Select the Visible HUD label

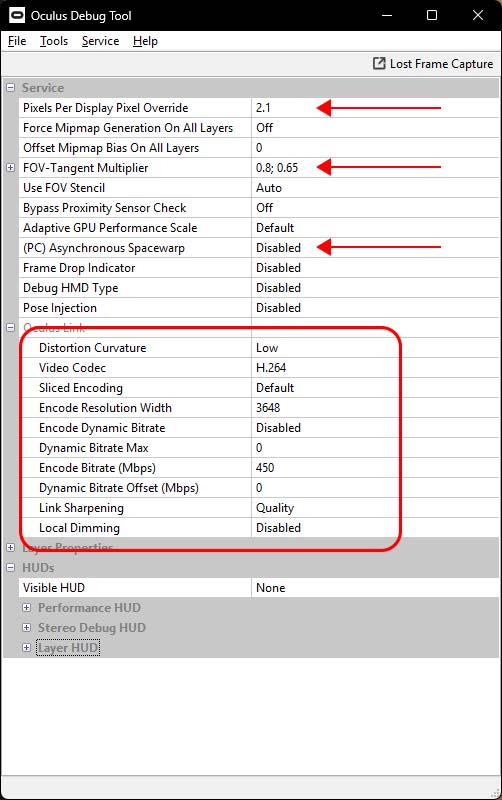[54, 588]
